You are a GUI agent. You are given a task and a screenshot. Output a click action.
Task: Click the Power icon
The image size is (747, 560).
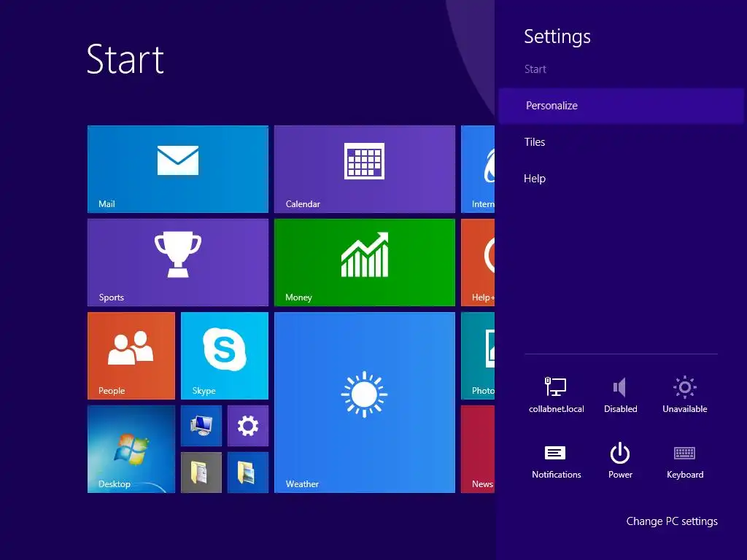click(620, 461)
